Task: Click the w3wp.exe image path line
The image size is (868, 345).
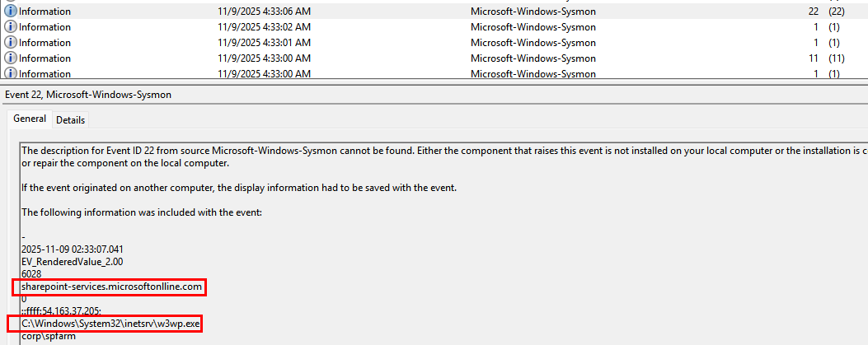Action: click(x=111, y=324)
